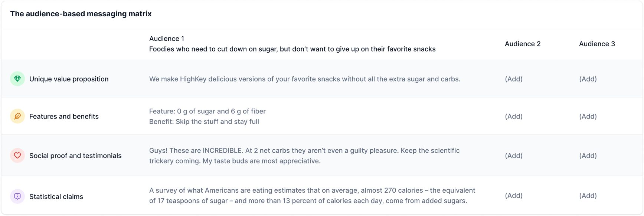Click the orange feather Features and benefits icon
This screenshot has height=216, width=644.
(x=17, y=116)
